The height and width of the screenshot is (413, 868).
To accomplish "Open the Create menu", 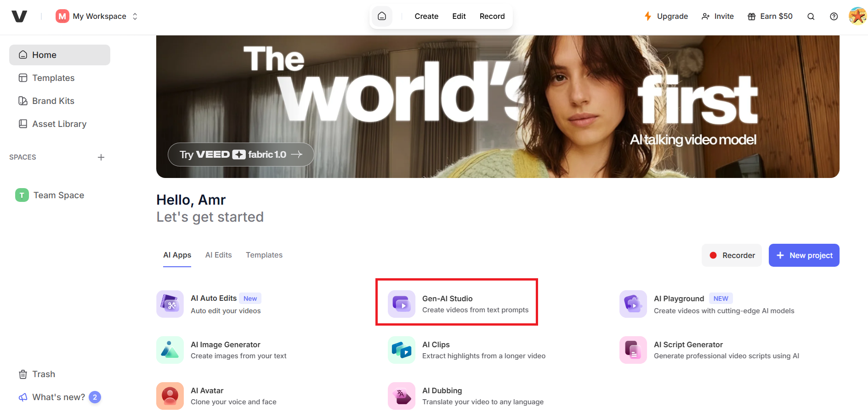I will click(426, 17).
